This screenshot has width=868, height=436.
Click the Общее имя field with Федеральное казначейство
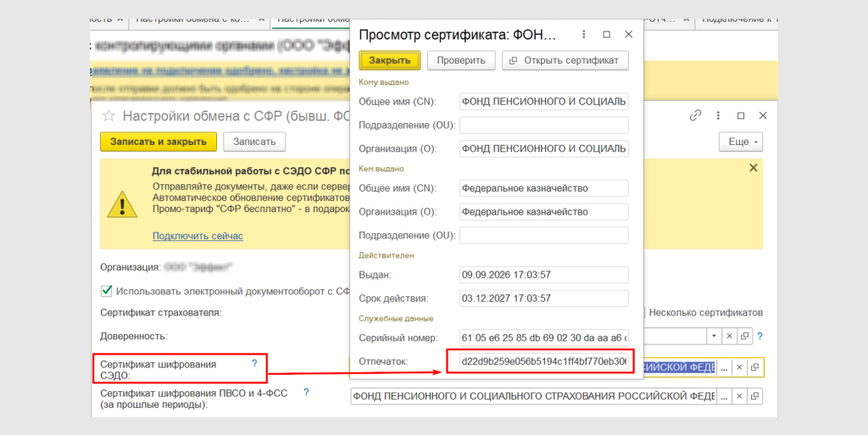coord(543,188)
